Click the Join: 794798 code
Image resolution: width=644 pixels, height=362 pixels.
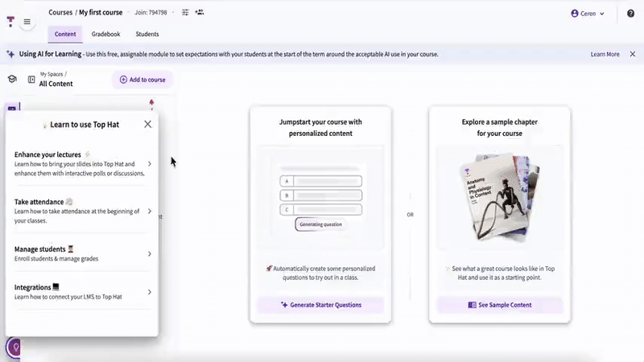(x=151, y=12)
